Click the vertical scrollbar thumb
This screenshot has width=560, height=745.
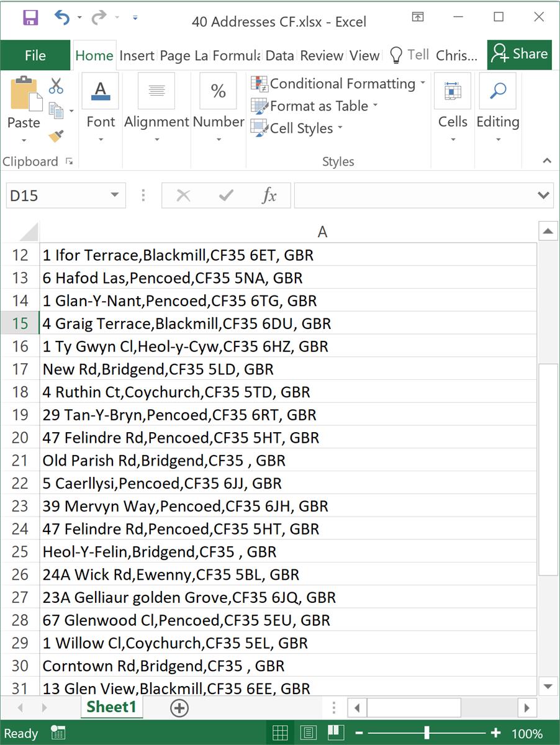point(548,470)
